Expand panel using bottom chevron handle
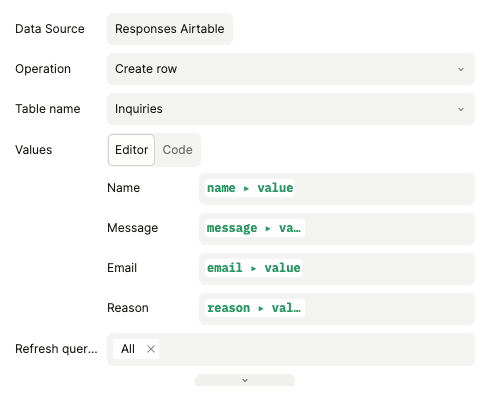493x414 pixels. [x=245, y=380]
